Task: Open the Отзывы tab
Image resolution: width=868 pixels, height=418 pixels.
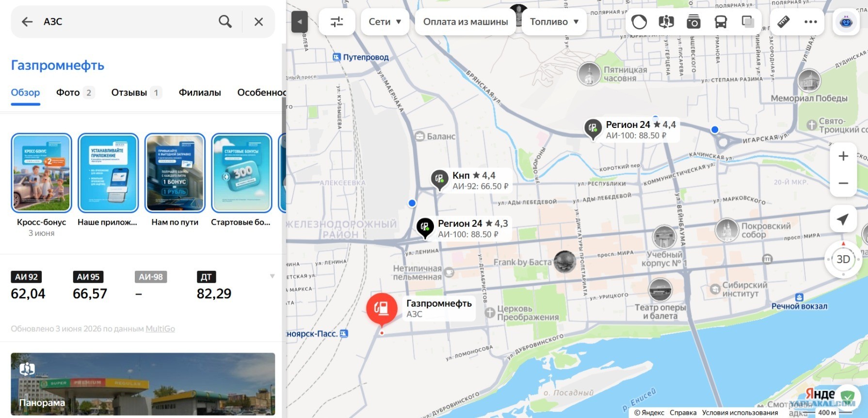Action: click(x=136, y=93)
